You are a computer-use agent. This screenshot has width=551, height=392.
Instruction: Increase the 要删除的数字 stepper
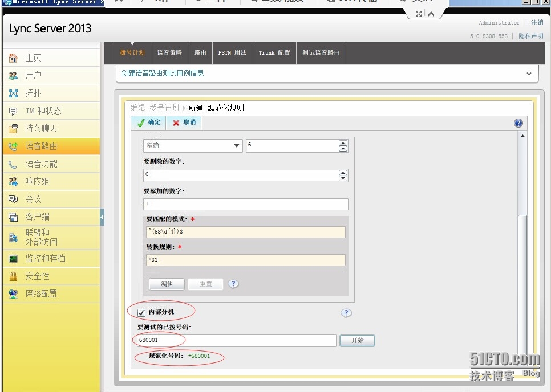[x=343, y=172]
